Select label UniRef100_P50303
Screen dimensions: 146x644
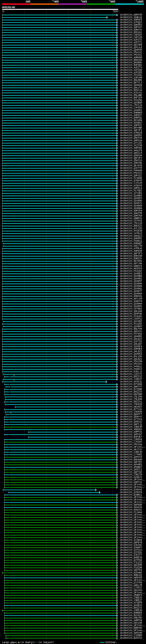point(131,173)
